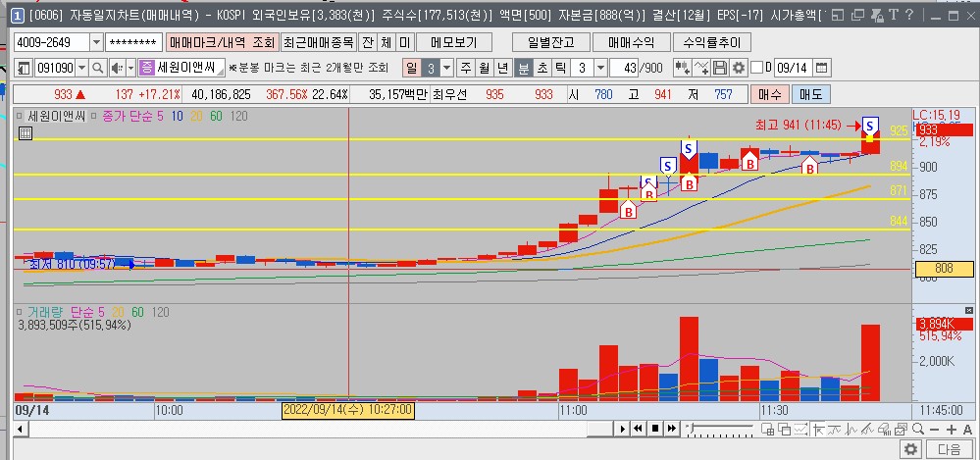This screenshot has height=460, width=980.
Task: Open the stock search magnifier icon
Action: coord(98,68)
